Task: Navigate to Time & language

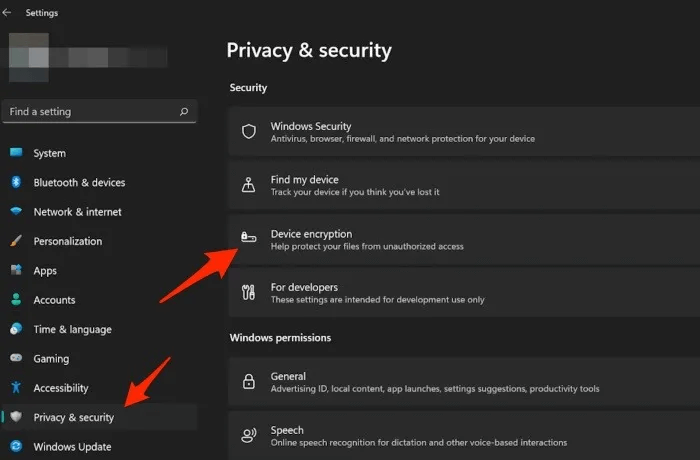Action: [72, 329]
